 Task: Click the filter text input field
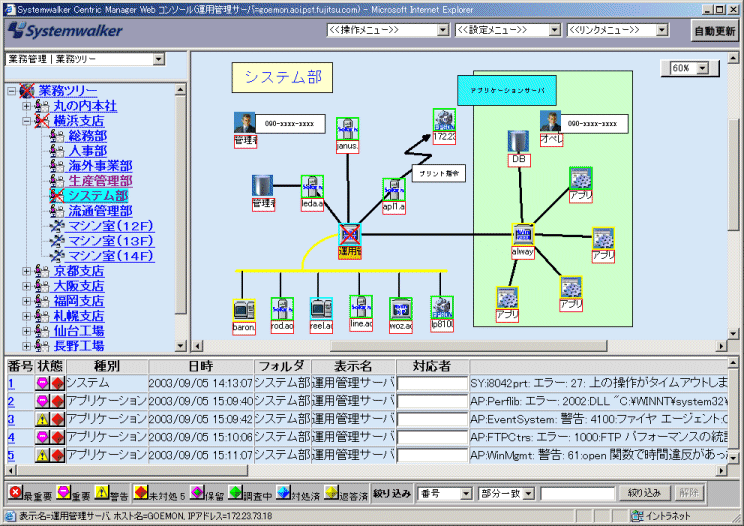coord(577,494)
